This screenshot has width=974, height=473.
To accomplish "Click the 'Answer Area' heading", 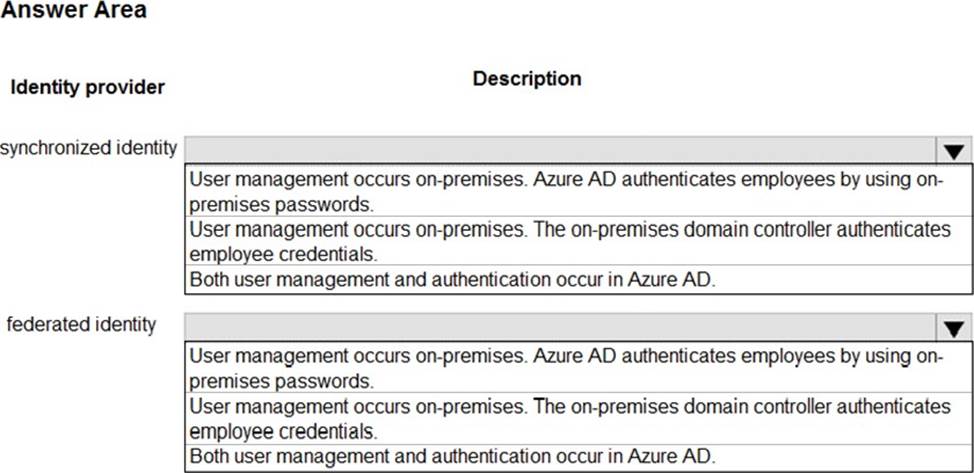I will tap(73, 10).
